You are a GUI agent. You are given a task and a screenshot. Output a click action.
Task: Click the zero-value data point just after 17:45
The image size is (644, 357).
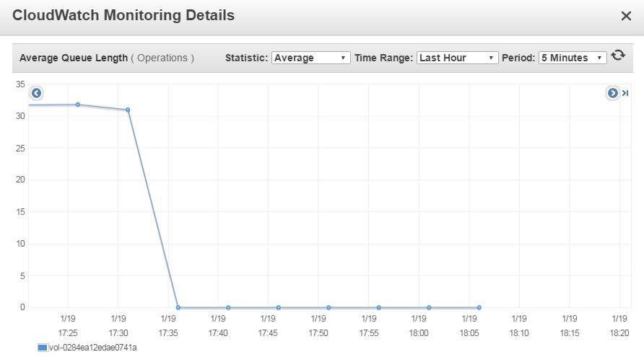(x=279, y=307)
